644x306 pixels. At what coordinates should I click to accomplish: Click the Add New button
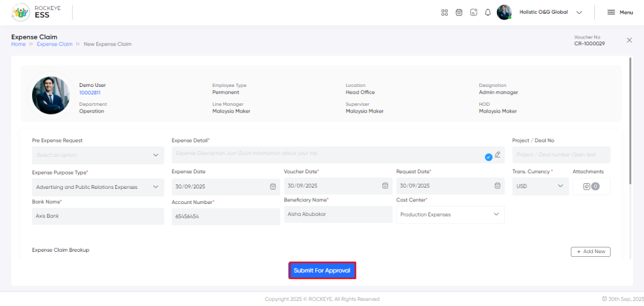(591, 252)
